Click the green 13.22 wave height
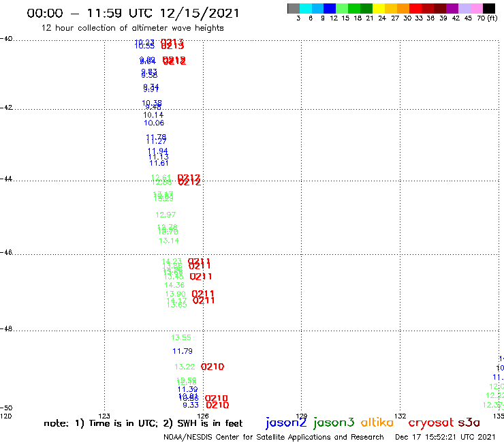The height and width of the screenshot is (443, 504). (185, 367)
